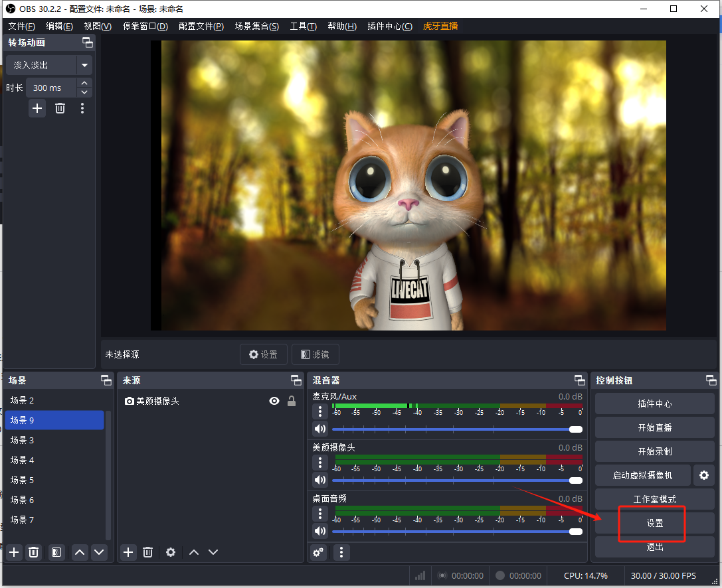The width and height of the screenshot is (722, 588).
Task: Click 开始直播 to start streaming
Action: click(654, 427)
